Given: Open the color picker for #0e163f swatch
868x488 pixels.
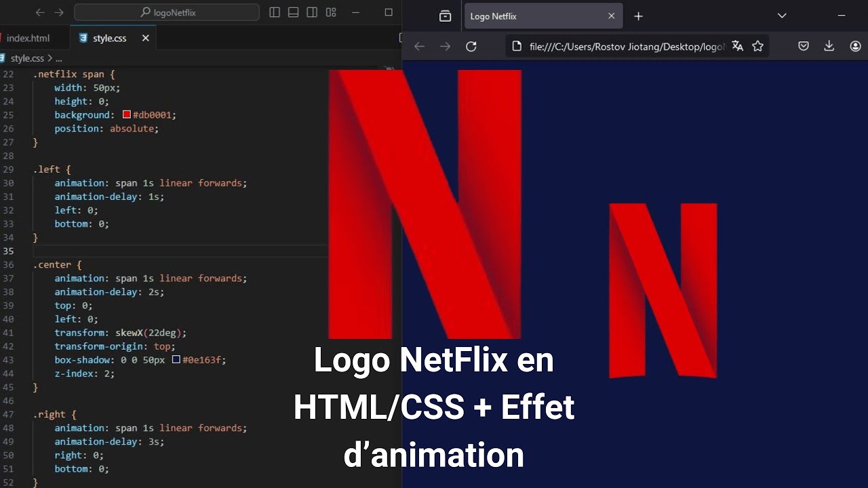Looking at the screenshot, I should pos(176,359).
